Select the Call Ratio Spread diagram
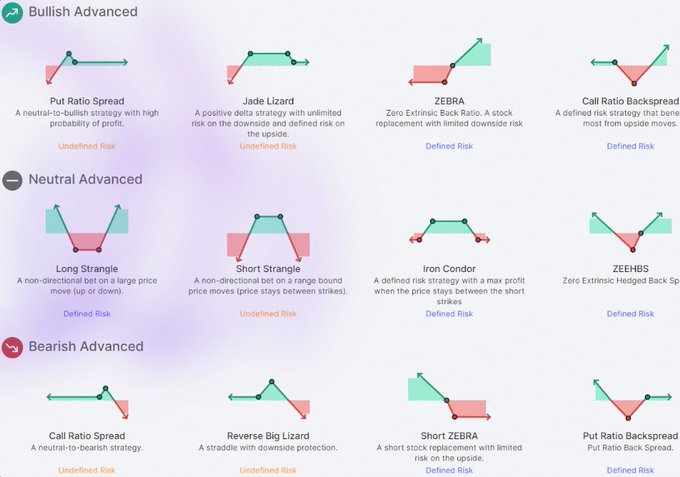 coord(87,398)
